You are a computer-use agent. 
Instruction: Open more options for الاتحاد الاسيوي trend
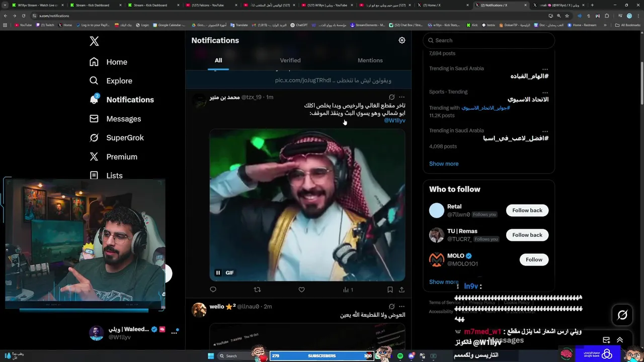coord(545,92)
